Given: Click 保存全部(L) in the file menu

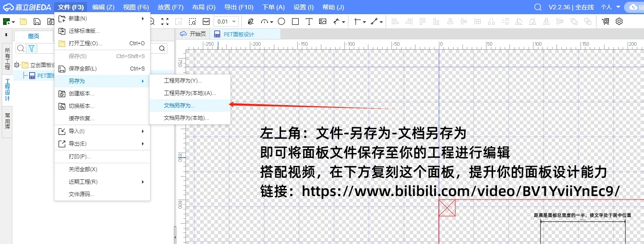Looking at the screenshot, I should click(83, 69).
